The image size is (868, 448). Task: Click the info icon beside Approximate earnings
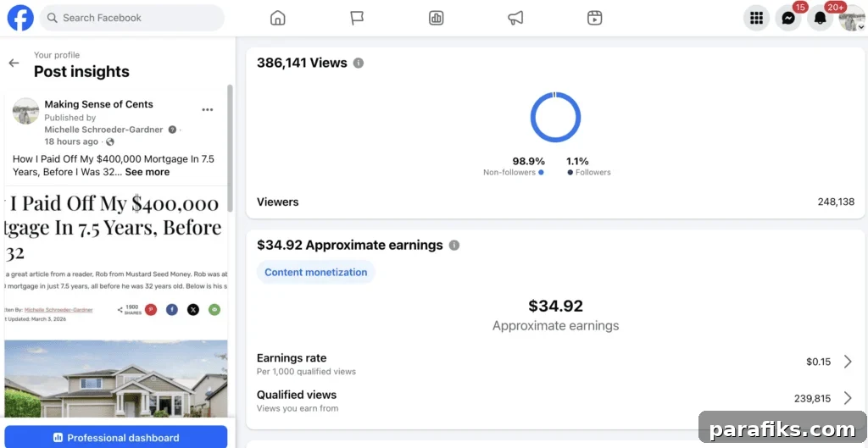454,245
